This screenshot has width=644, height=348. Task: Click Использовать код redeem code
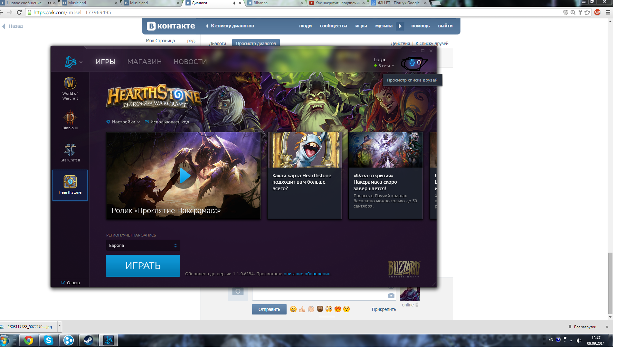pyautogui.click(x=167, y=122)
